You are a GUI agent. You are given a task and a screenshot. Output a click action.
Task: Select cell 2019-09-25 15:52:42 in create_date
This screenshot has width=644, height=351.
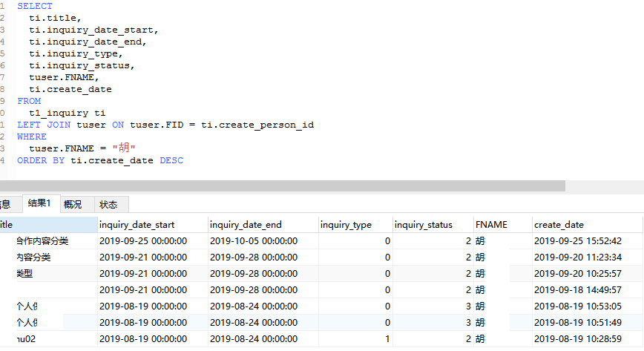click(x=588, y=241)
